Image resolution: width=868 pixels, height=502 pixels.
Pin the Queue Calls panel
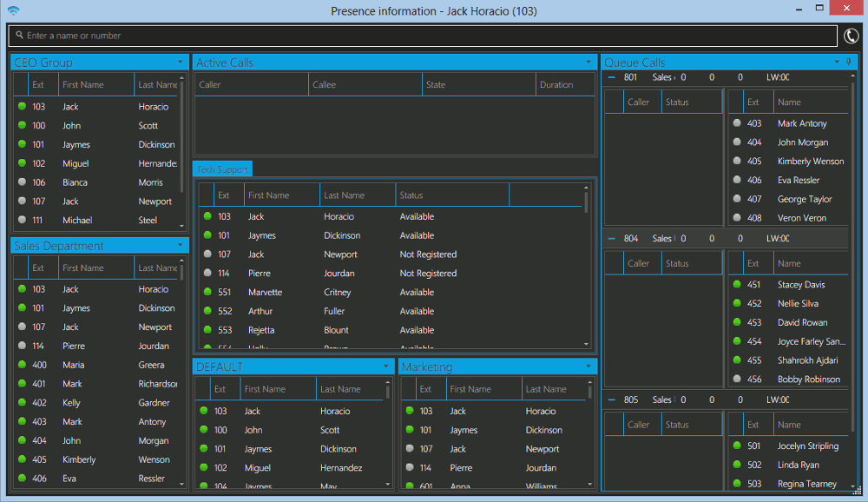[x=848, y=62]
